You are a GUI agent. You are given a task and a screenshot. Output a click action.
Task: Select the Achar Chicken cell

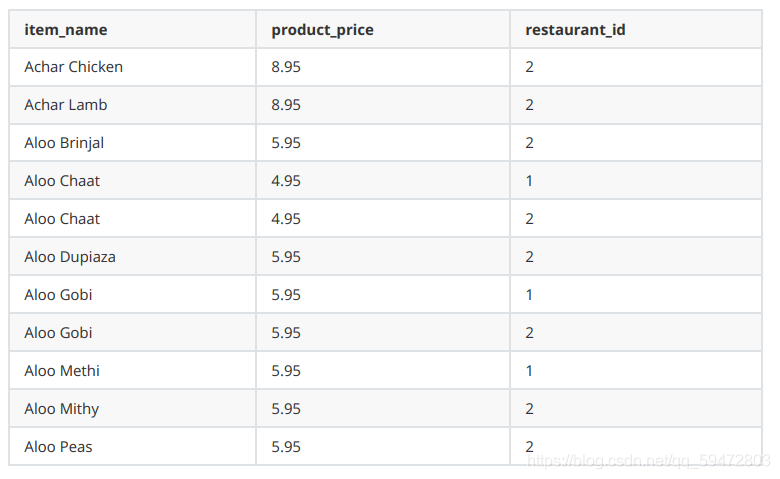coord(132,67)
